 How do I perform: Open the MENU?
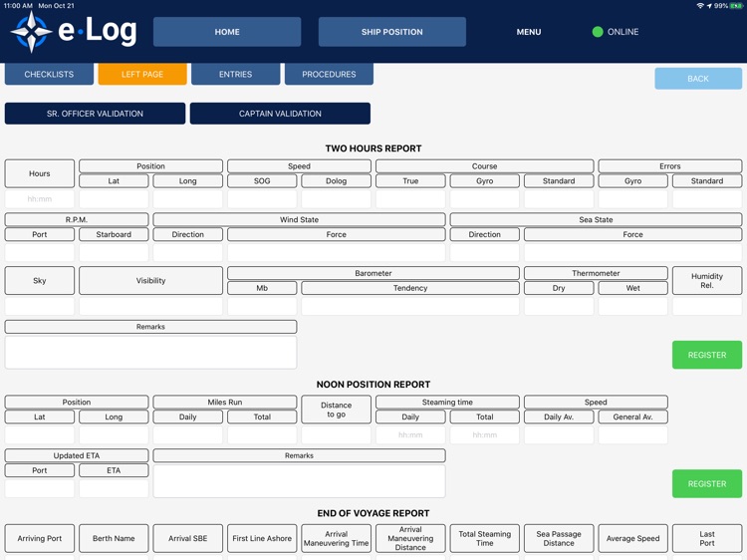click(x=529, y=32)
